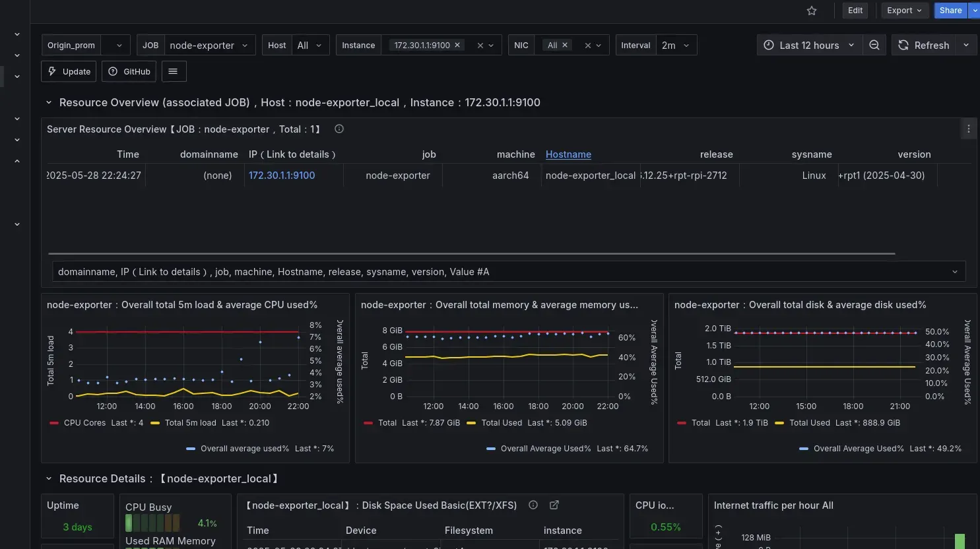
Task: Open the 172.30.1.1:9100 IP details link
Action: click(x=282, y=176)
